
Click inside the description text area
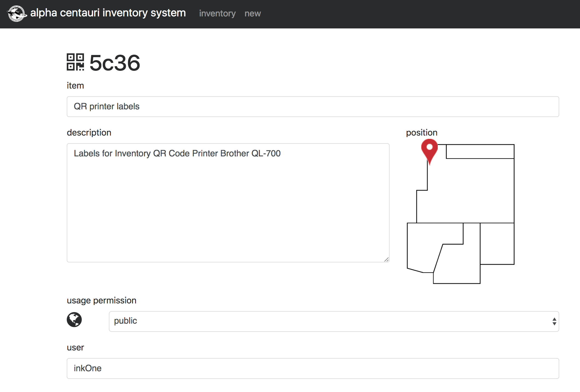click(228, 203)
